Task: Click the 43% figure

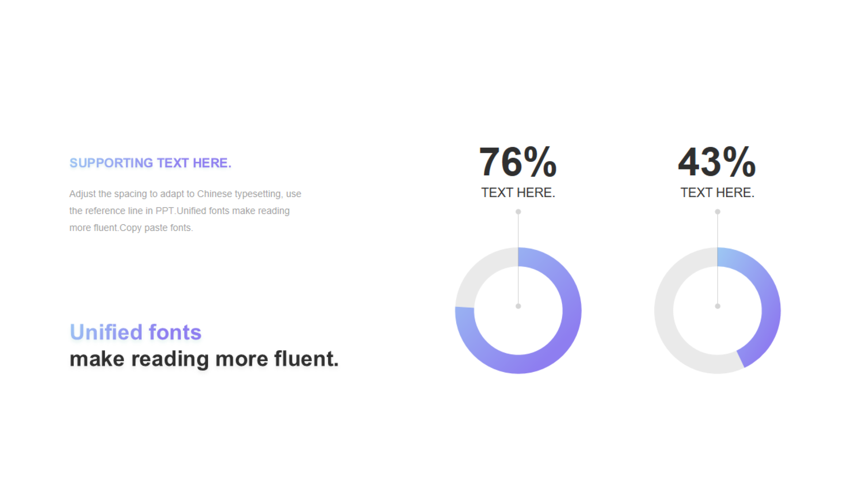Action: (x=717, y=162)
